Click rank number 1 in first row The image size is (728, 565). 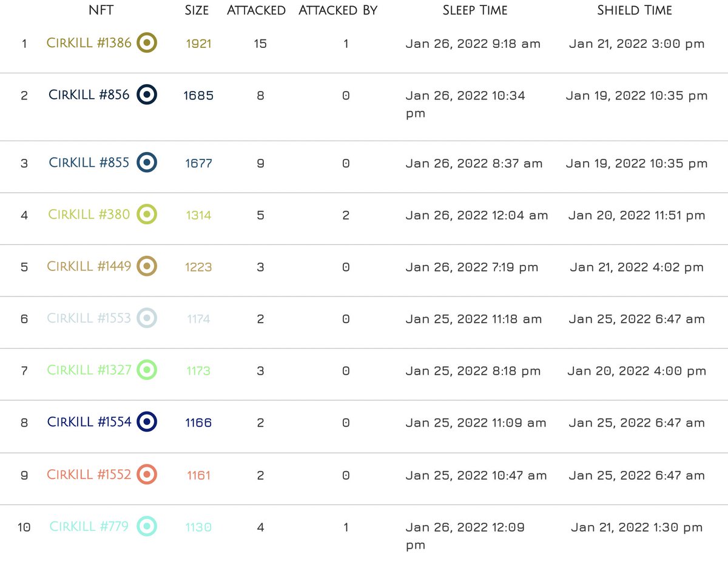coord(24,44)
